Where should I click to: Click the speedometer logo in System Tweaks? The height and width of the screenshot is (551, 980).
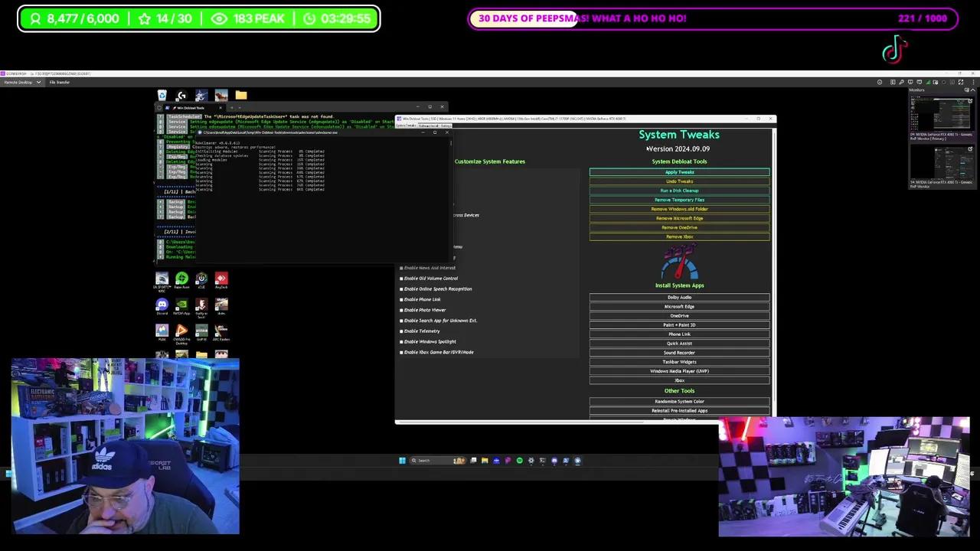(679, 264)
